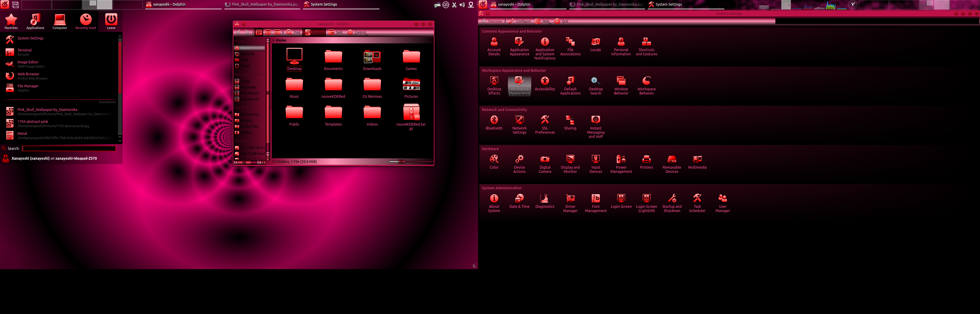Open Task Scheduler settings
The image size is (980, 314).
[x=697, y=203]
